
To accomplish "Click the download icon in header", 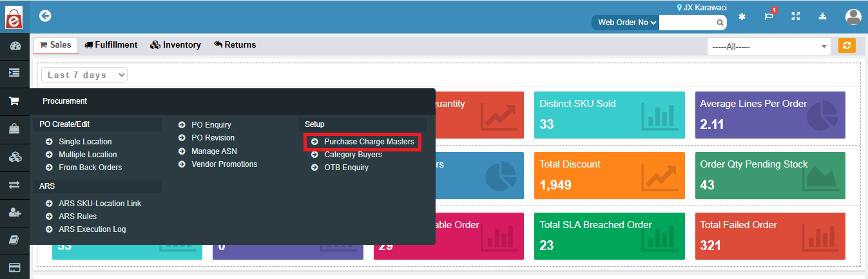I will (823, 17).
